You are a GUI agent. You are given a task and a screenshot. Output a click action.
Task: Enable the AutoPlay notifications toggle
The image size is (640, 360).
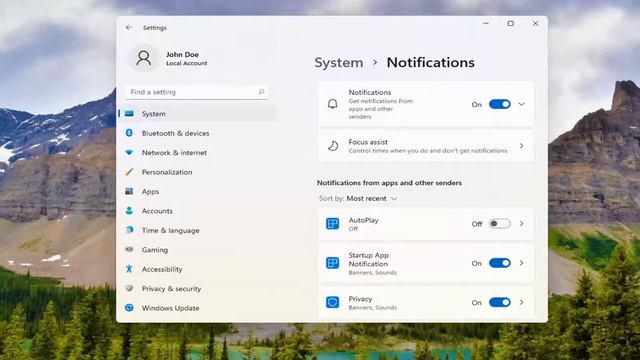coord(500,224)
